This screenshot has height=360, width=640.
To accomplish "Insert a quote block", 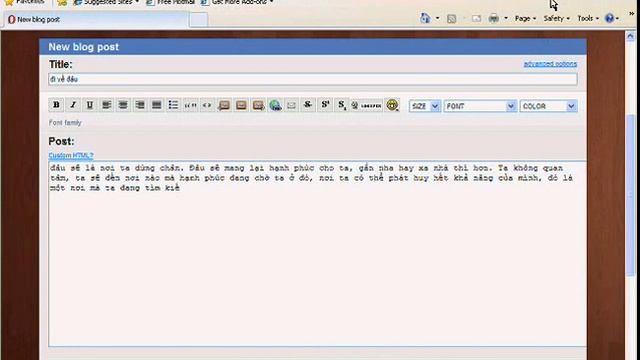I will 190,105.
